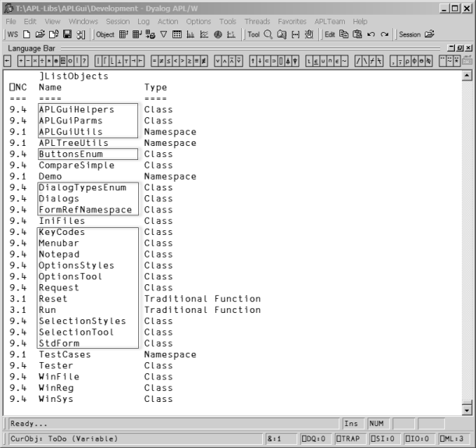Select DialogTypesEnum in the listing

coord(83,187)
